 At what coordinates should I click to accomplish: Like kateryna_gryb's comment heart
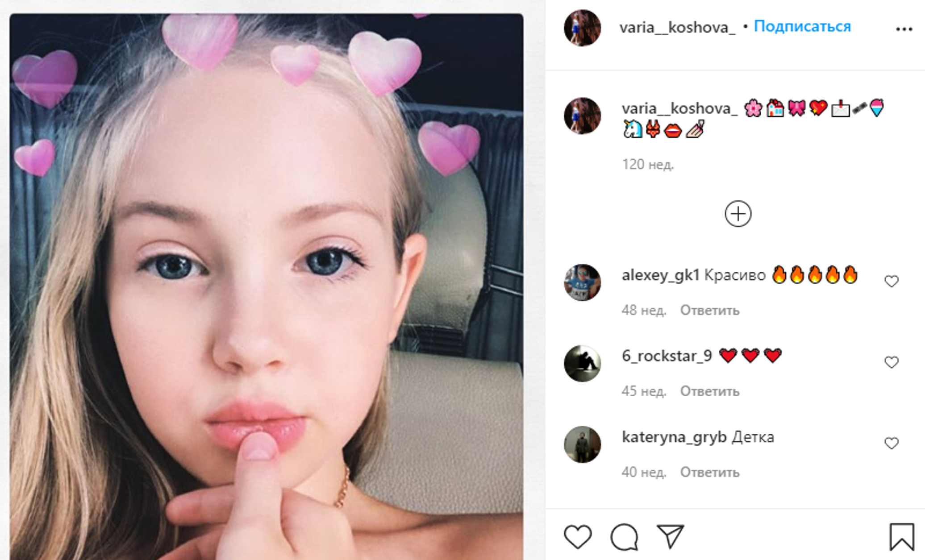892,443
